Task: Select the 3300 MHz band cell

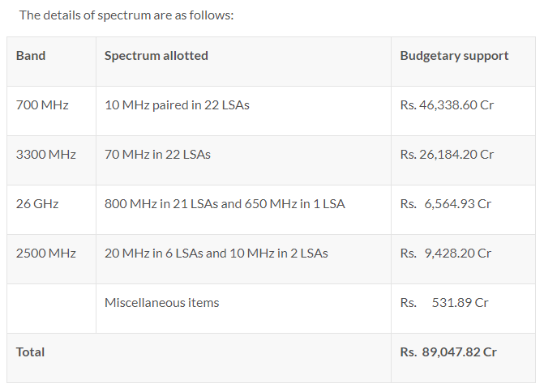Action: tap(51, 160)
